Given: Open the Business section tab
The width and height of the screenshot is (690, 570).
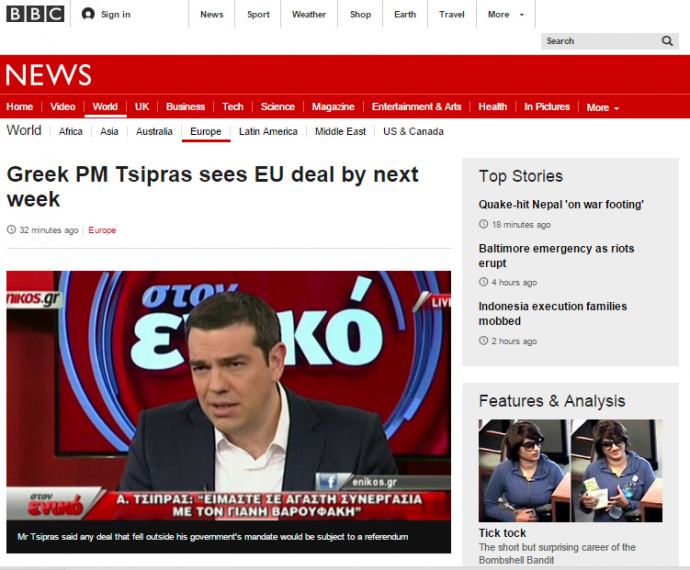Looking at the screenshot, I should pos(185,107).
